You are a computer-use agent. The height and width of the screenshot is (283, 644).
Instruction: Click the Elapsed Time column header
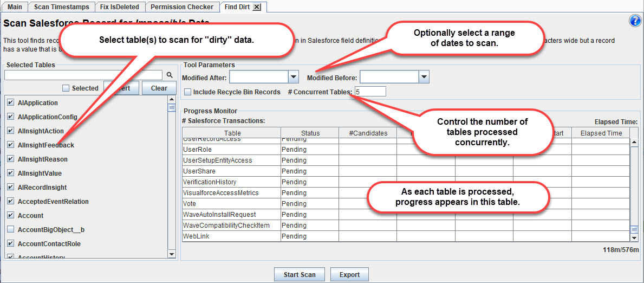pos(601,133)
